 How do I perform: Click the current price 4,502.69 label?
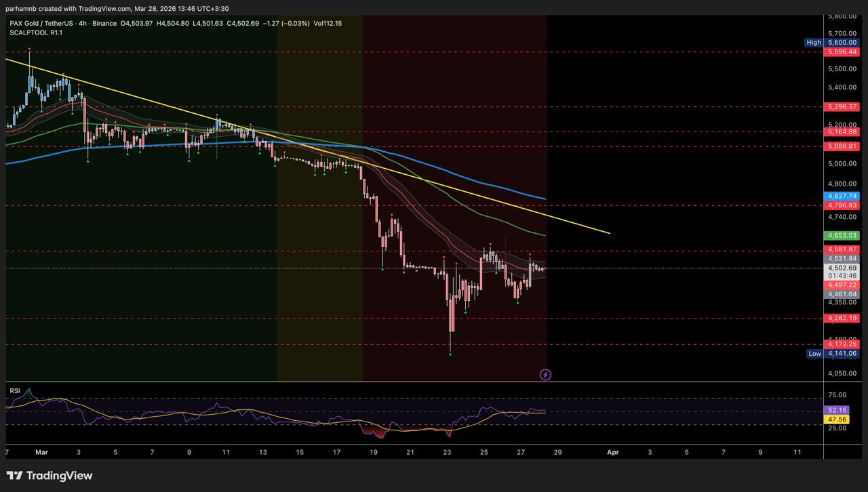(x=842, y=268)
